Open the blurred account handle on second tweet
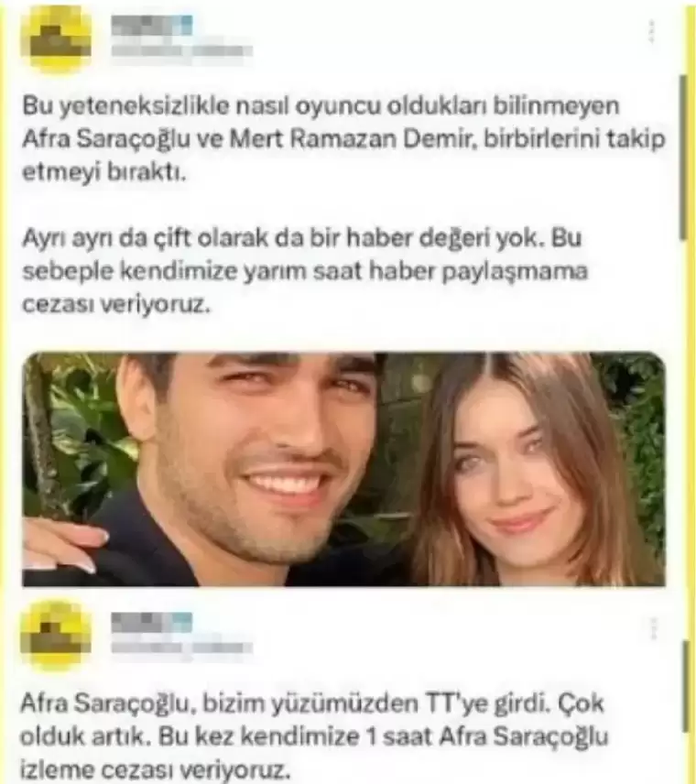Image resolution: width=696 pixels, height=784 pixels. tap(181, 648)
